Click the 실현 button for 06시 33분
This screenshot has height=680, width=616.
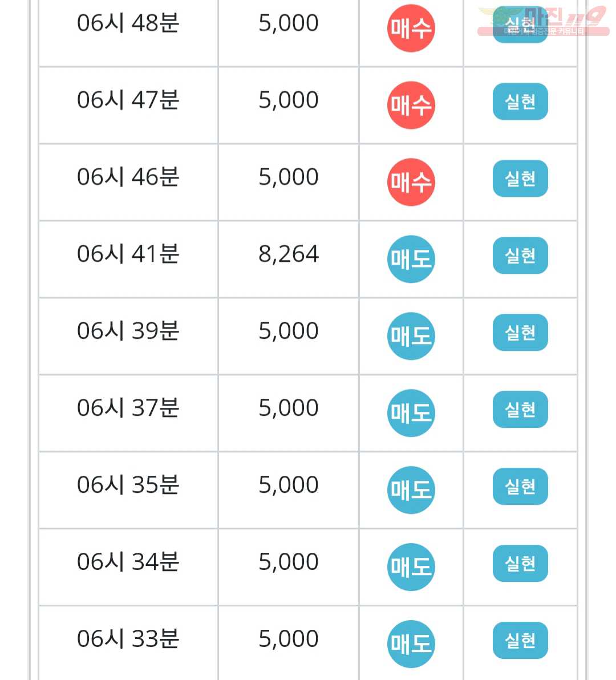(x=520, y=640)
